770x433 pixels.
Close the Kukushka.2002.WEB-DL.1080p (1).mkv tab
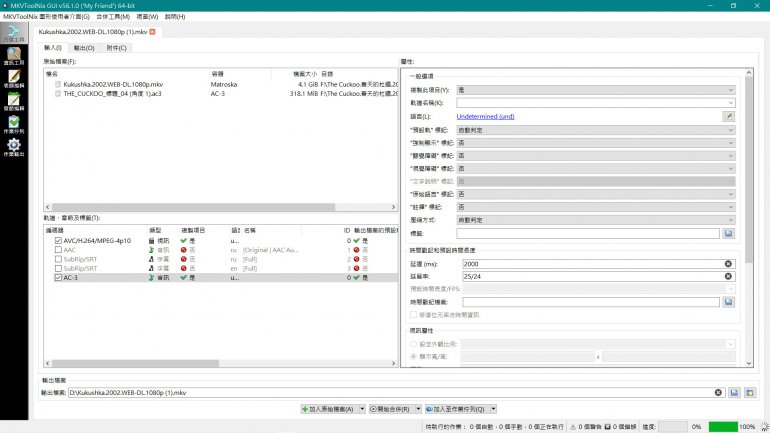pos(152,31)
